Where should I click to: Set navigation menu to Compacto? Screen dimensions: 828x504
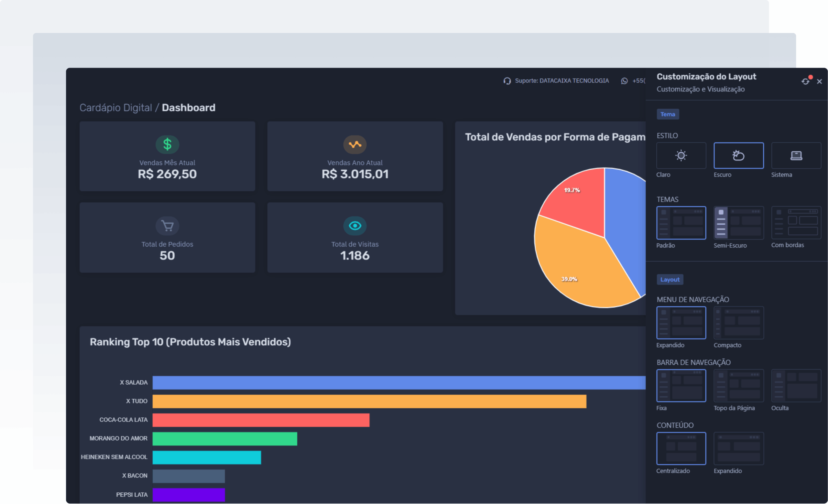(x=738, y=323)
